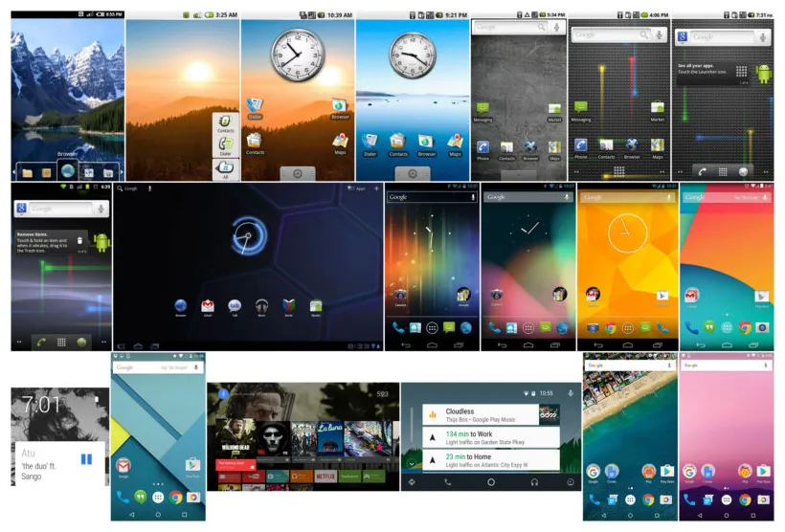The height and width of the screenshot is (532, 785).
Task: Tap Dialer in the 3:25 AM screen's side drawer
Action: [x=225, y=146]
